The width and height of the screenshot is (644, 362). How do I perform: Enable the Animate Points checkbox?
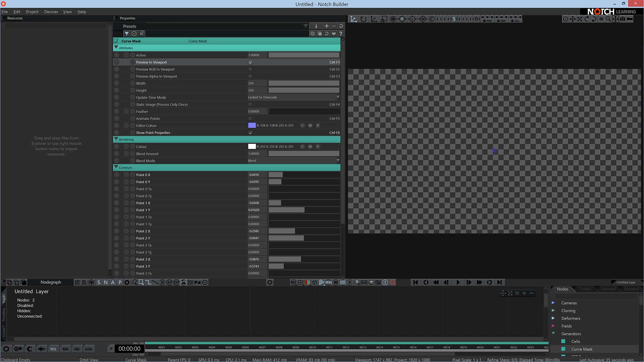250,118
